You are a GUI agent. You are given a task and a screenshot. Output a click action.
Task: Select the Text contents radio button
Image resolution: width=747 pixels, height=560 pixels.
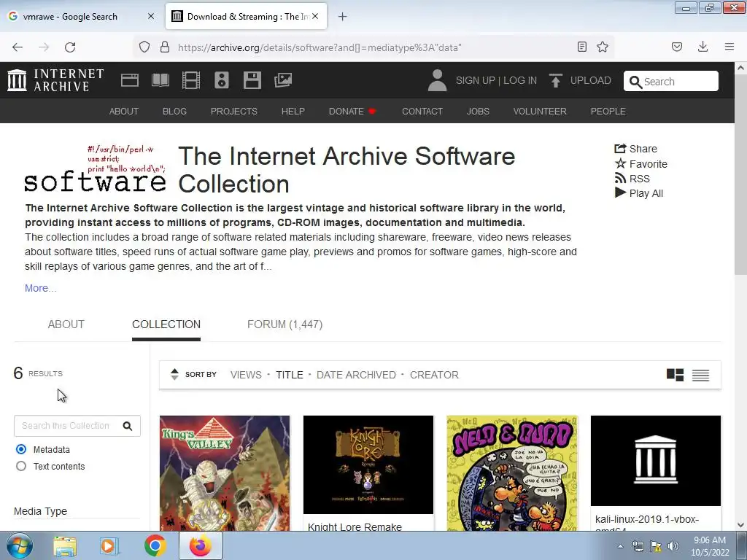21,466
